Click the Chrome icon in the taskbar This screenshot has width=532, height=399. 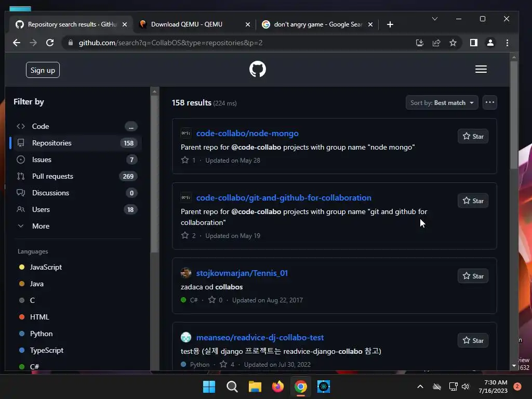(301, 387)
